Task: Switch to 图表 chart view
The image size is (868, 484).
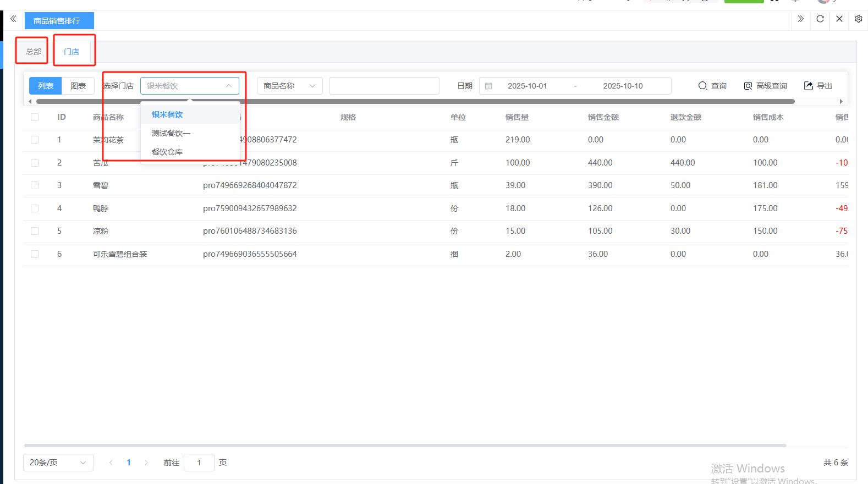Action: (x=78, y=86)
